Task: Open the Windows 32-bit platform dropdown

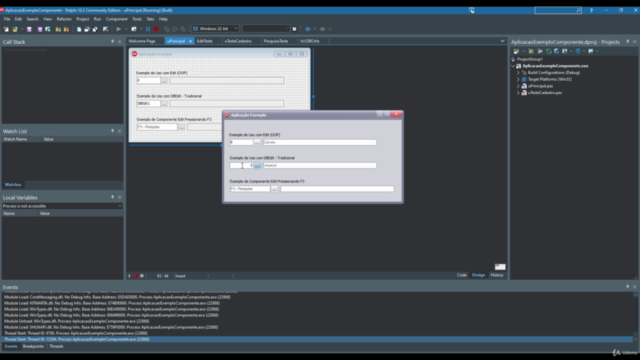Action: (216, 29)
